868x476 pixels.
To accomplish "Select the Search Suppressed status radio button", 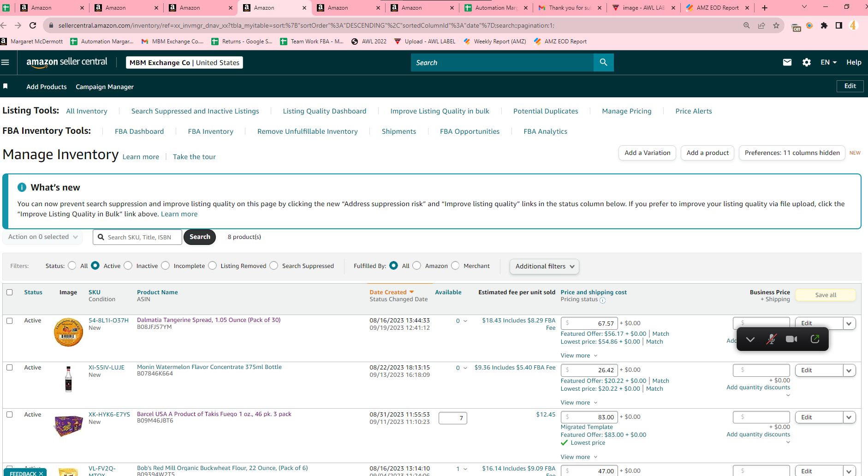I will (x=274, y=266).
